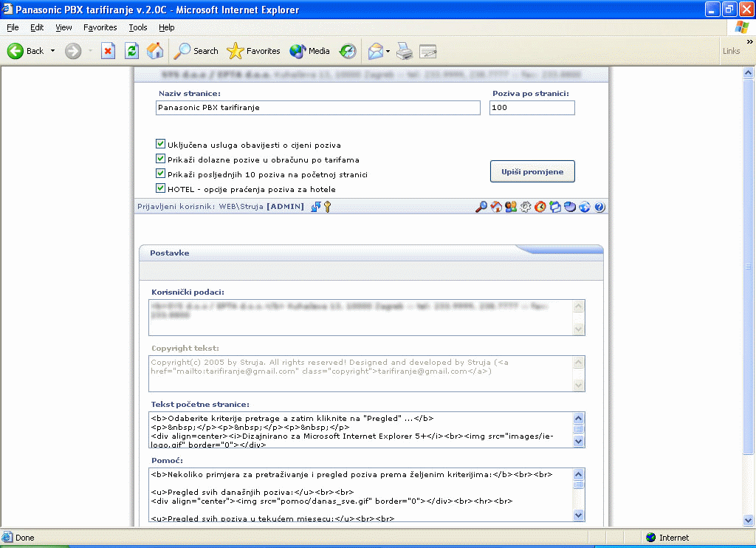Image resolution: width=756 pixels, height=548 pixels.
Task: Toggle 'Uključena usluga obavijesti o cijeni poziva' checkbox
Action: click(x=160, y=144)
